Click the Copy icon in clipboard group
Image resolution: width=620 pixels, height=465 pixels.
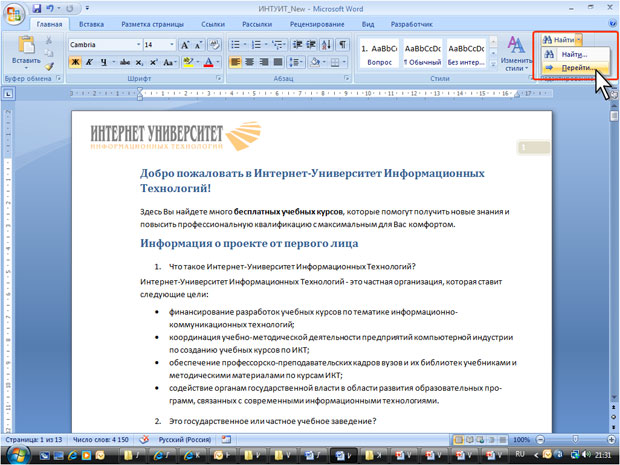tap(49, 53)
